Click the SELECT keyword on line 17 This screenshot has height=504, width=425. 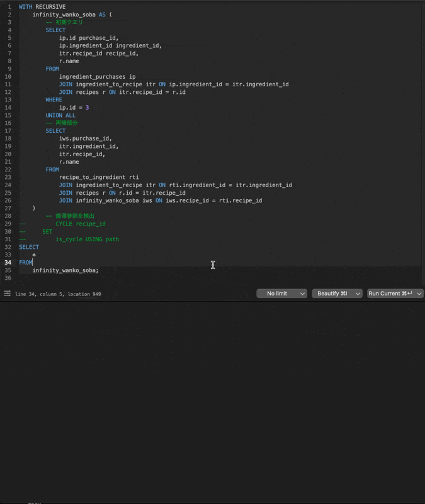pos(55,131)
